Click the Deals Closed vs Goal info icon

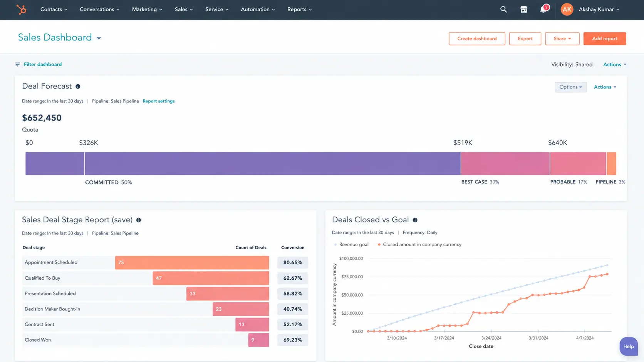[415, 220]
